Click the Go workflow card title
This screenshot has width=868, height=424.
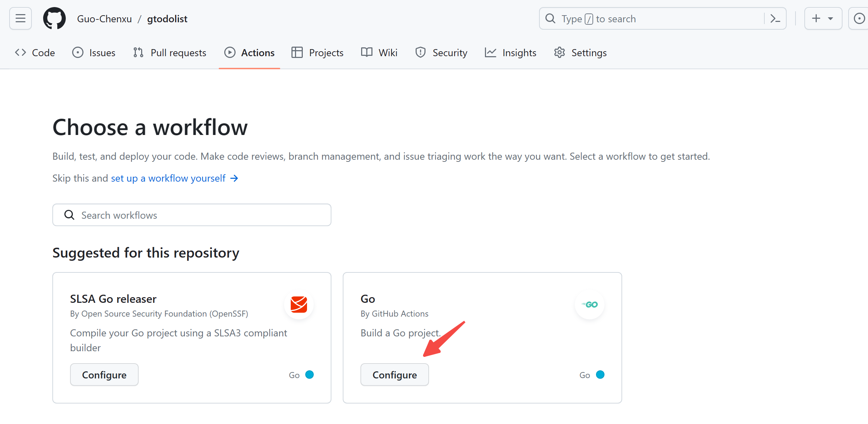click(368, 299)
